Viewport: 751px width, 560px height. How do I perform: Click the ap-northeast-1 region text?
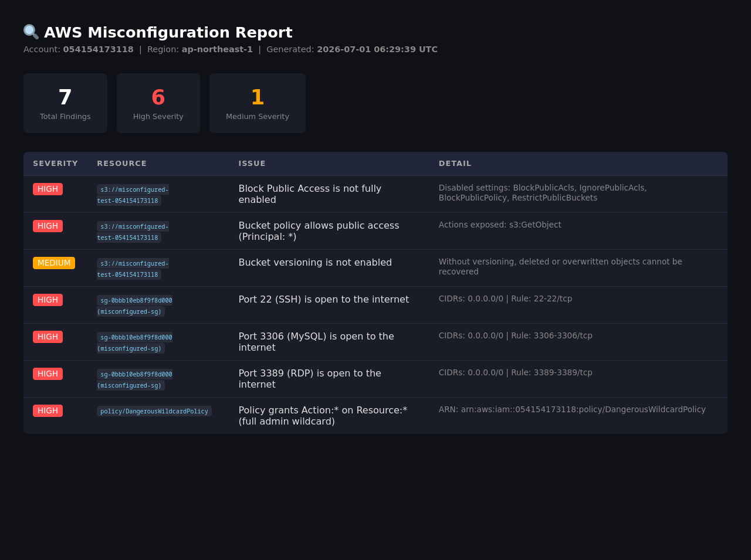coord(217,49)
